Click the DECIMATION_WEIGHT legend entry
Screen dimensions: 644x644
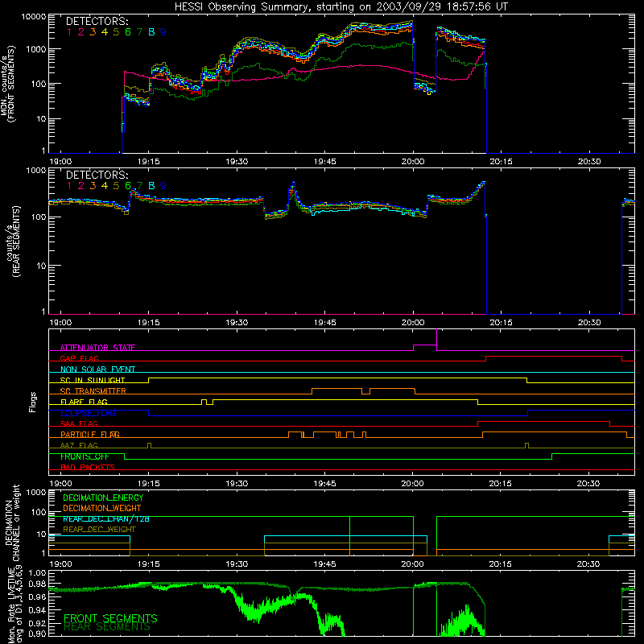click(x=102, y=508)
